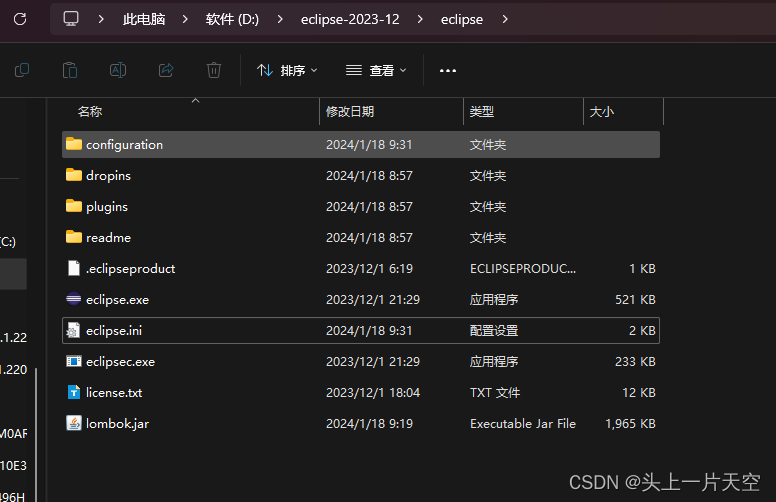Click the eclipse.exe application icon
The width and height of the screenshot is (776, 502).
(x=74, y=299)
